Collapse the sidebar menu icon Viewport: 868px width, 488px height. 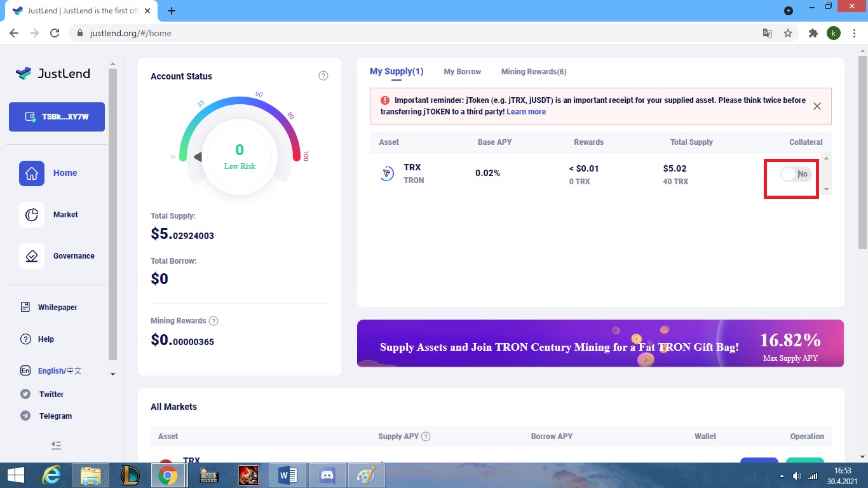[56, 445]
